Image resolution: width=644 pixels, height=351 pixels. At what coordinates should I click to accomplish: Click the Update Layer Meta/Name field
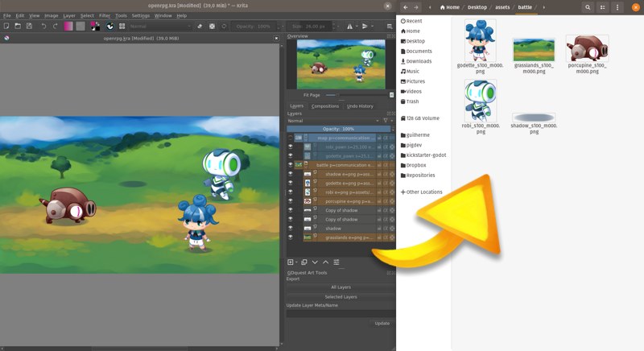(x=341, y=314)
